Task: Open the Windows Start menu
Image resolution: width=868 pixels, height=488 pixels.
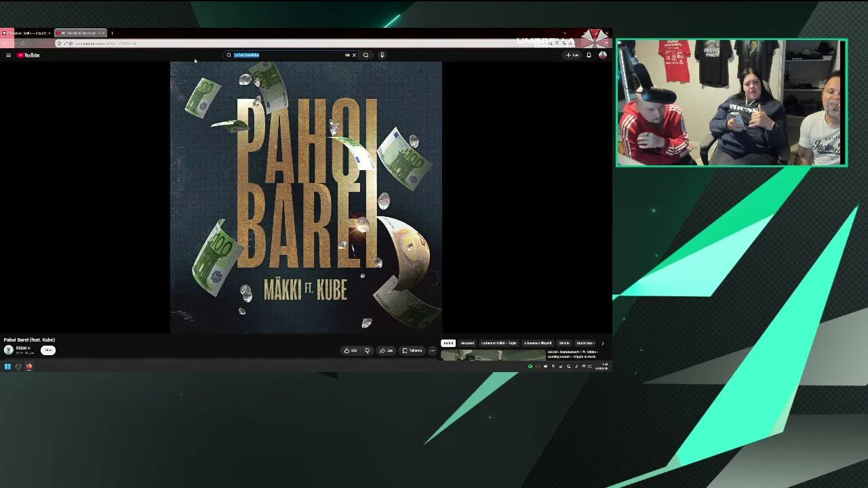Action: (x=7, y=366)
